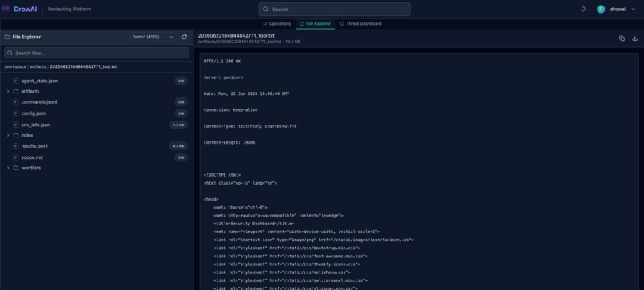Click the commands.jsonl file icon

[16, 102]
